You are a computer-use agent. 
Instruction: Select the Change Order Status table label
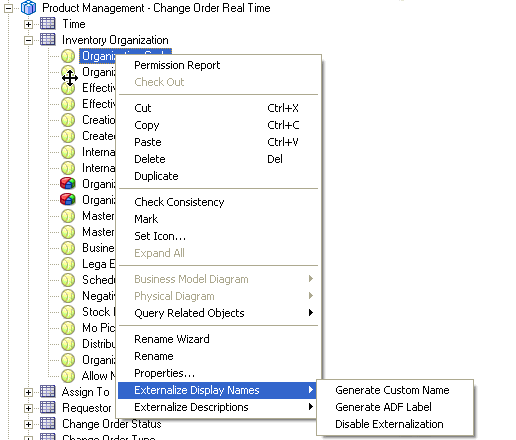(112, 424)
